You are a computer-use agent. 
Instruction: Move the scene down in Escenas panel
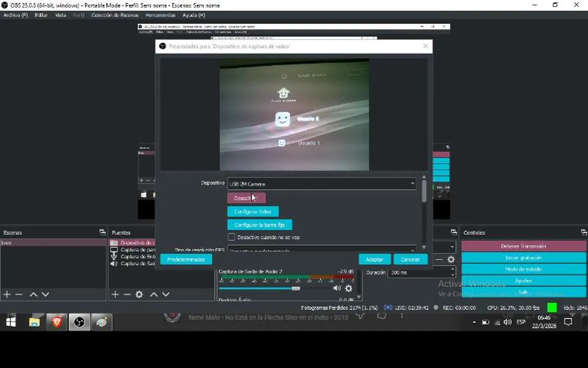point(45,295)
